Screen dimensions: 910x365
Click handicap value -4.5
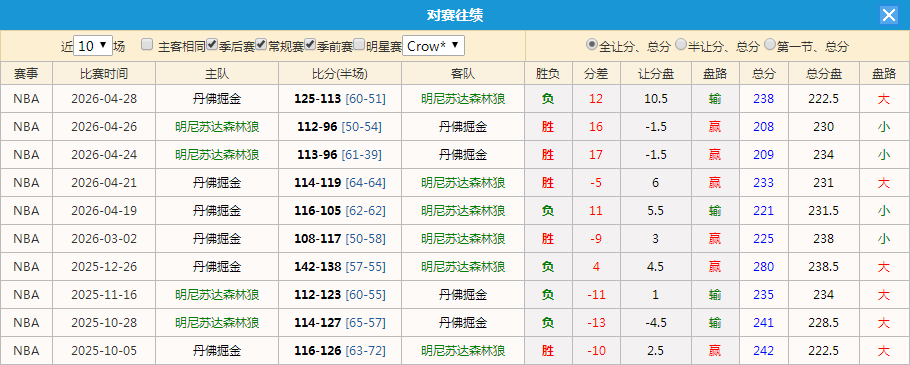pos(656,323)
